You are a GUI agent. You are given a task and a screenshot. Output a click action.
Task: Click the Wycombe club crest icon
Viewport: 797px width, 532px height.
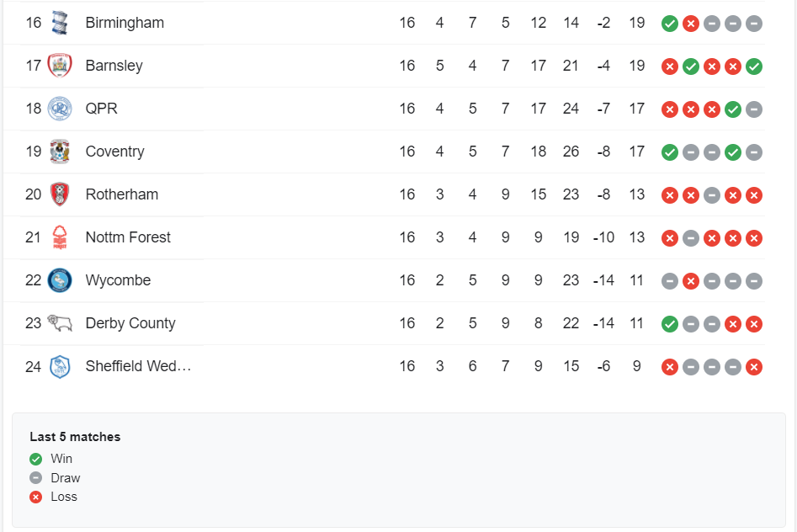[60, 280]
